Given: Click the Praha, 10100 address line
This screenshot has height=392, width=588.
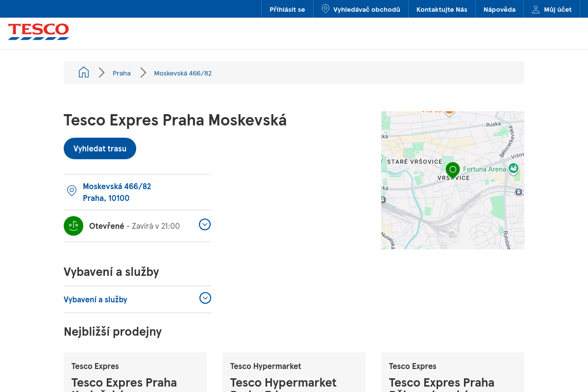Looking at the screenshot, I should (106, 198).
